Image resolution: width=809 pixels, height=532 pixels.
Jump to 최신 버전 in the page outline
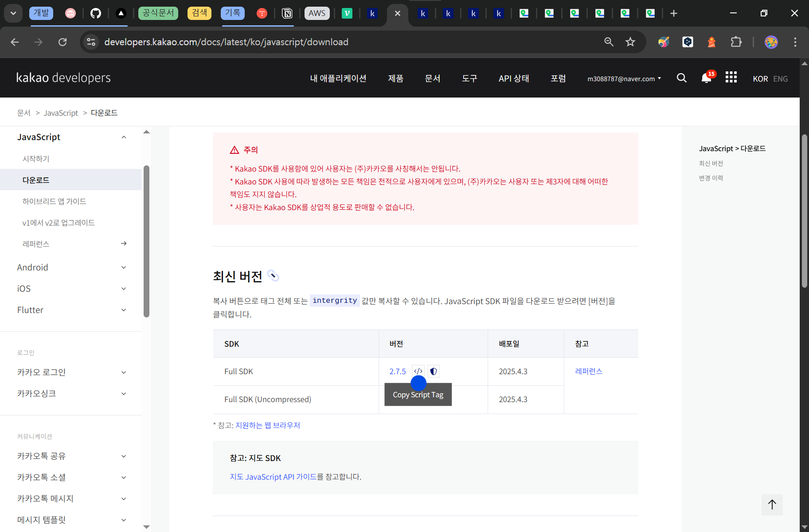click(x=711, y=163)
